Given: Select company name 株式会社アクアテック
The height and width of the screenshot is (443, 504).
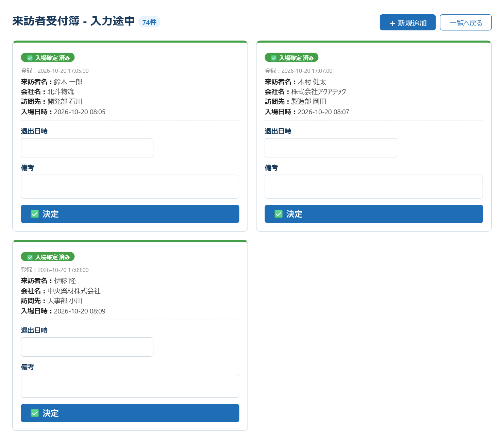Looking at the screenshot, I should (319, 92).
